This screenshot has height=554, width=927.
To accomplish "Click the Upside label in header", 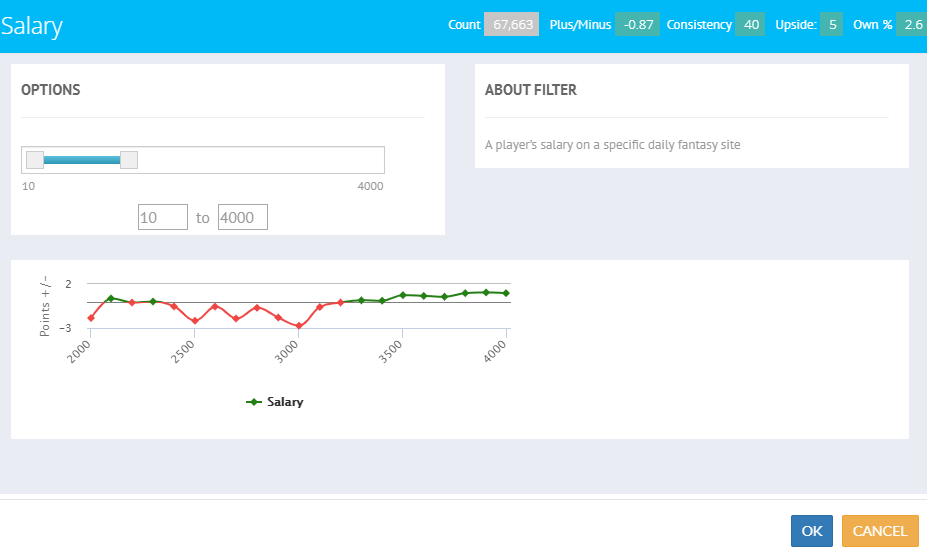I will pyautogui.click(x=796, y=25).
